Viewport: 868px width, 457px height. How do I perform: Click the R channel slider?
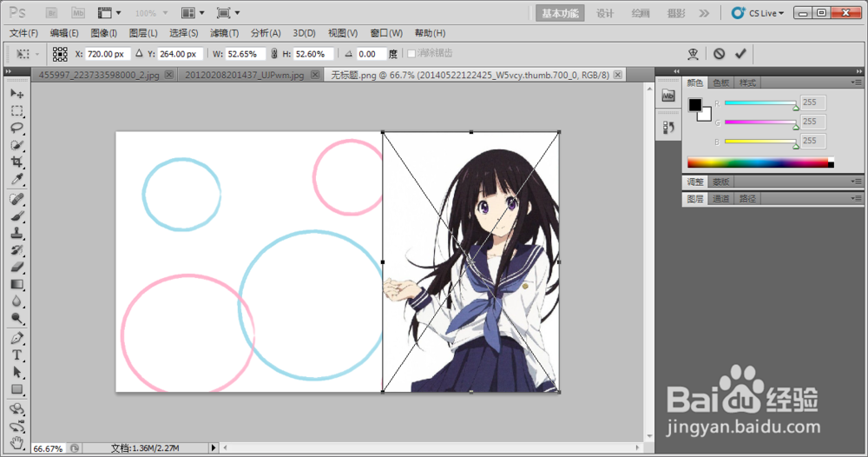tap(760, 103)
